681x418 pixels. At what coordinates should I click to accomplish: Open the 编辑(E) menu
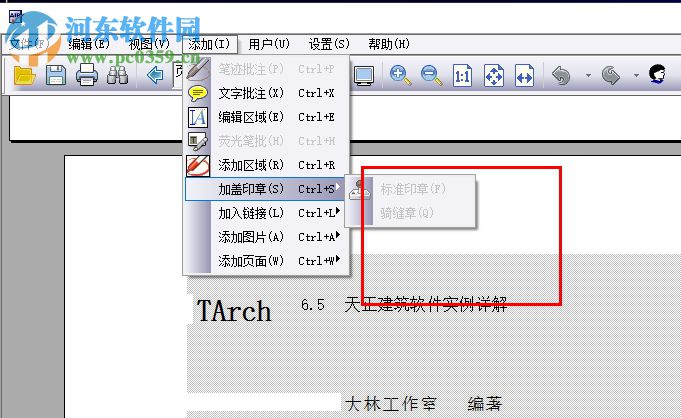pyautogui.click(x=89, y=44)
